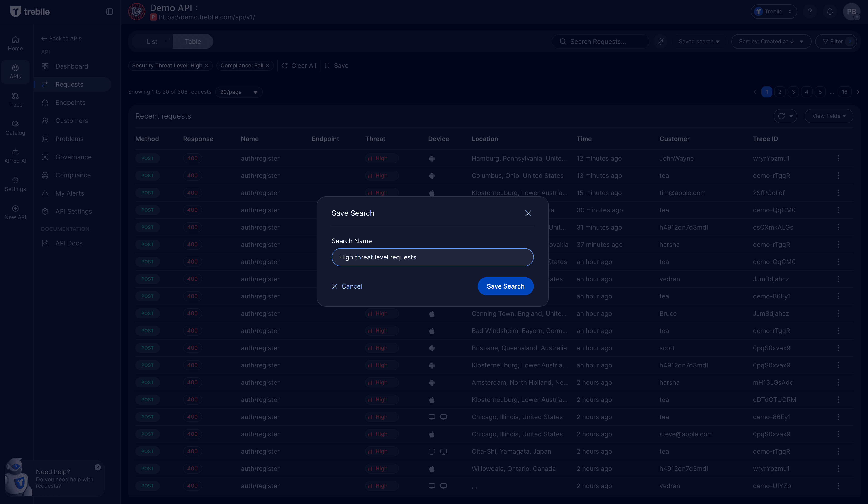
Task: Remove the Compliance: Fail filter chip
Action: coord(268,66)
